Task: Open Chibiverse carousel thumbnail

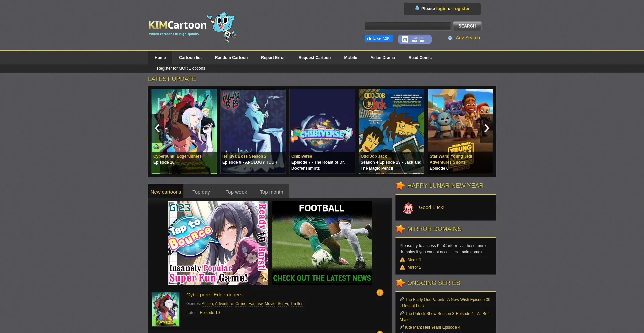Action: click(x=322, y=131)
